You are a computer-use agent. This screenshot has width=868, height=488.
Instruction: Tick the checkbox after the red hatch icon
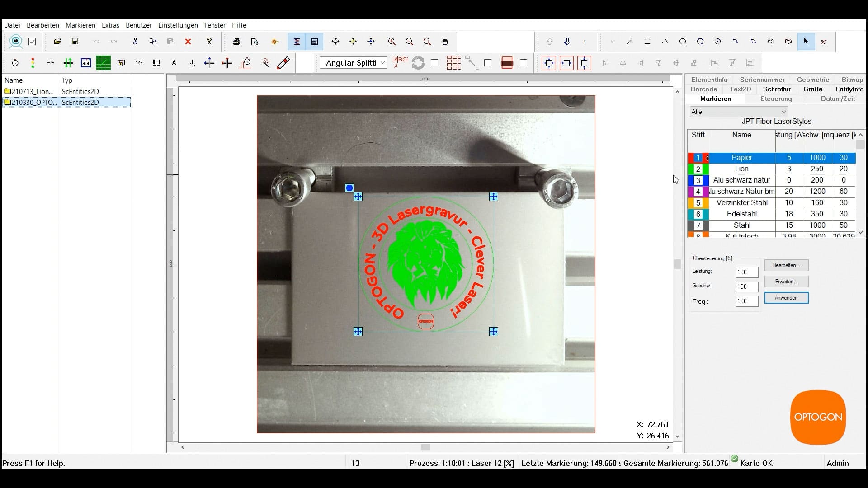[524, 63]
